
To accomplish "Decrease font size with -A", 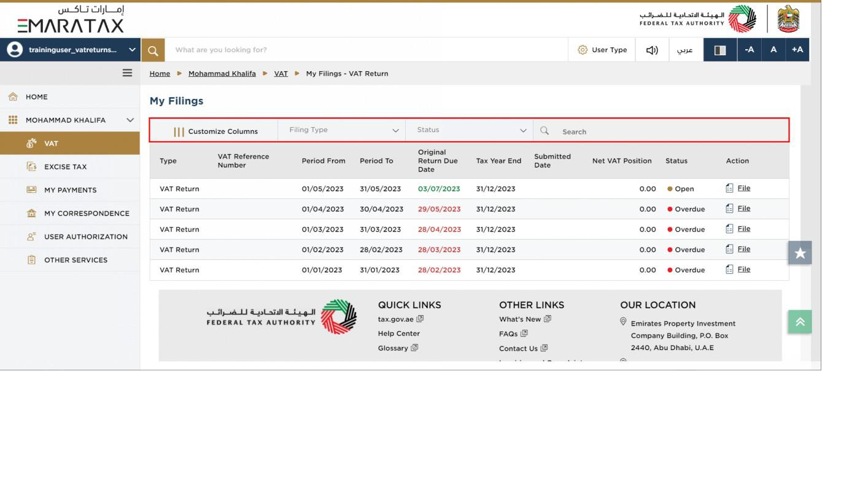I will click(749, 50).
